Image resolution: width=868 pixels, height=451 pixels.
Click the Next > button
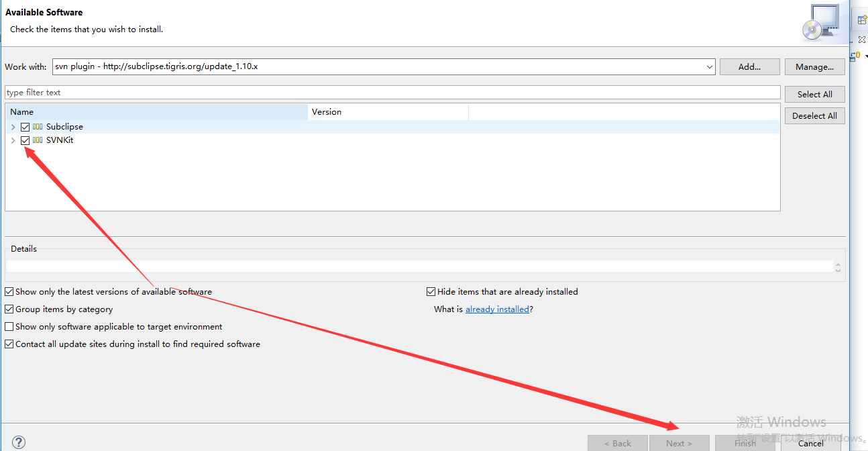click(679, 443)
